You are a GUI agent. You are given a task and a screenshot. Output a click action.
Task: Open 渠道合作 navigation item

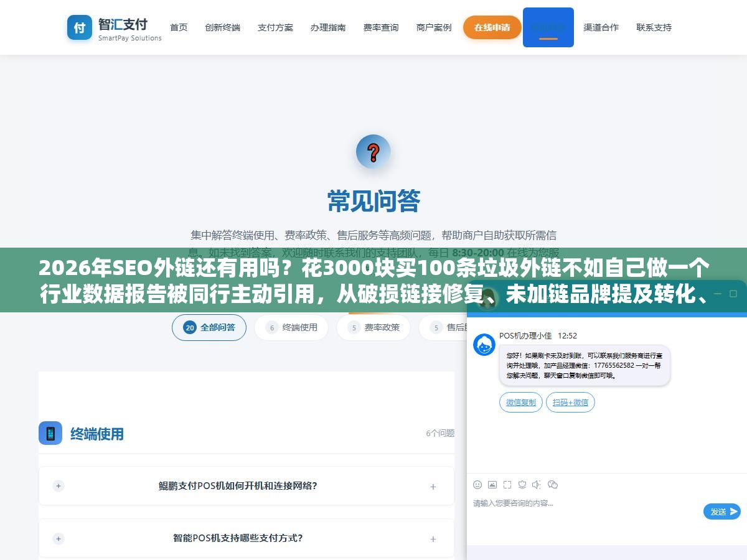point(601,27)
